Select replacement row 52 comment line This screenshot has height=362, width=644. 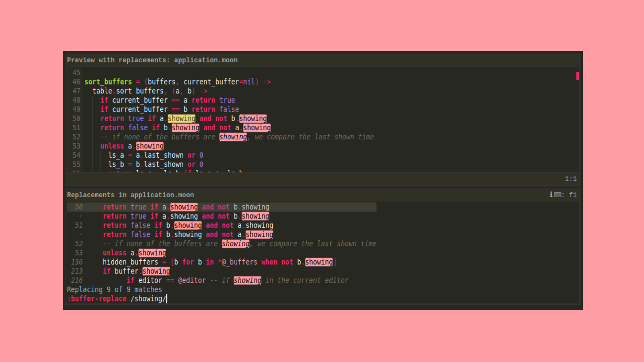click(222, 244)
